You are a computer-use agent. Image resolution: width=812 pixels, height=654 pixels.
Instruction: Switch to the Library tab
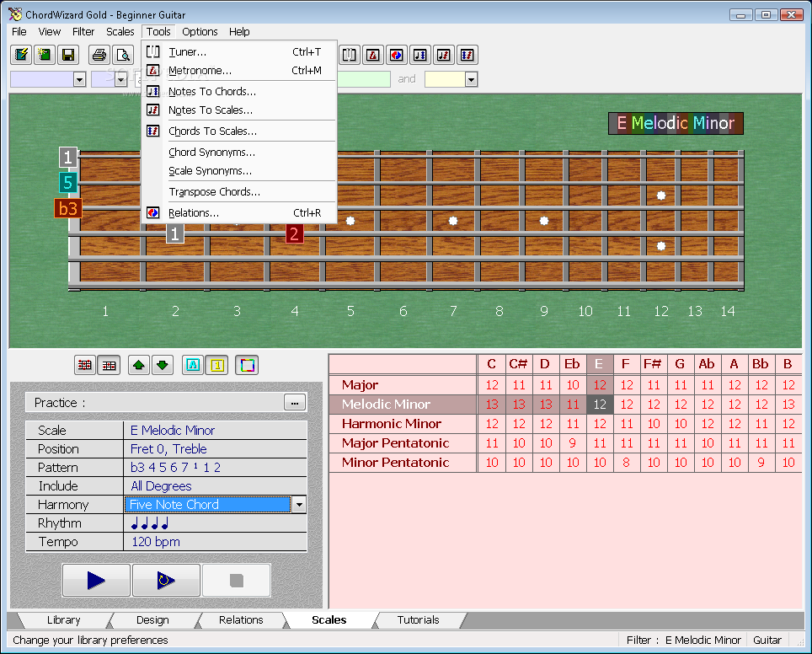pyautogui.click(x=64, y=619)
